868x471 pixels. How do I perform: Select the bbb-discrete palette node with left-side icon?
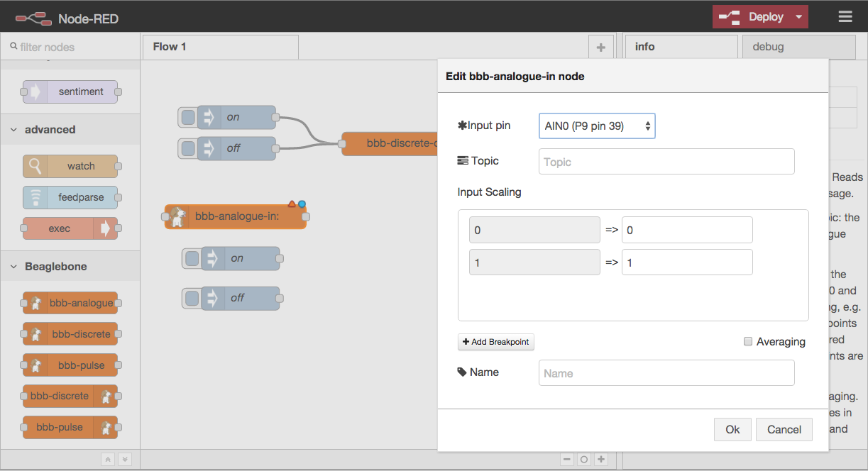tap(70, 334)
